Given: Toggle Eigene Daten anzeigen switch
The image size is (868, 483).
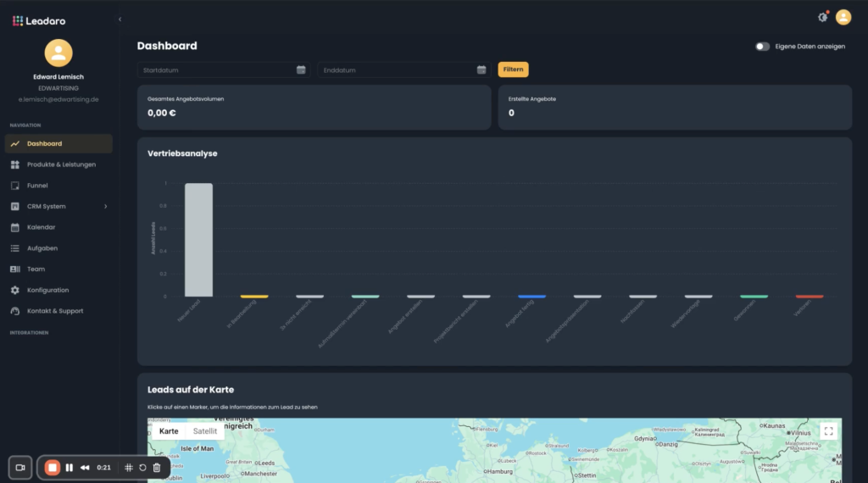Looking at the screenshot, I should [762, 47].
